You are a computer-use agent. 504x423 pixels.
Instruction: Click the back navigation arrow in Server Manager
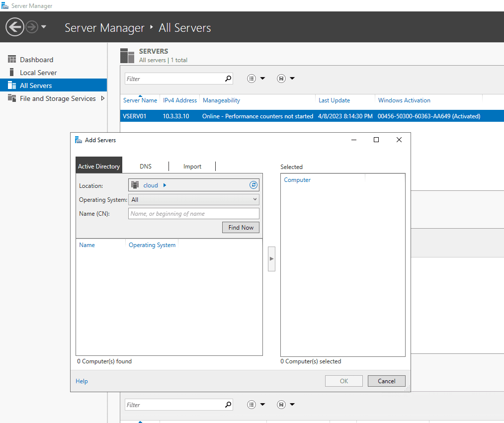(x=15, y=27)
